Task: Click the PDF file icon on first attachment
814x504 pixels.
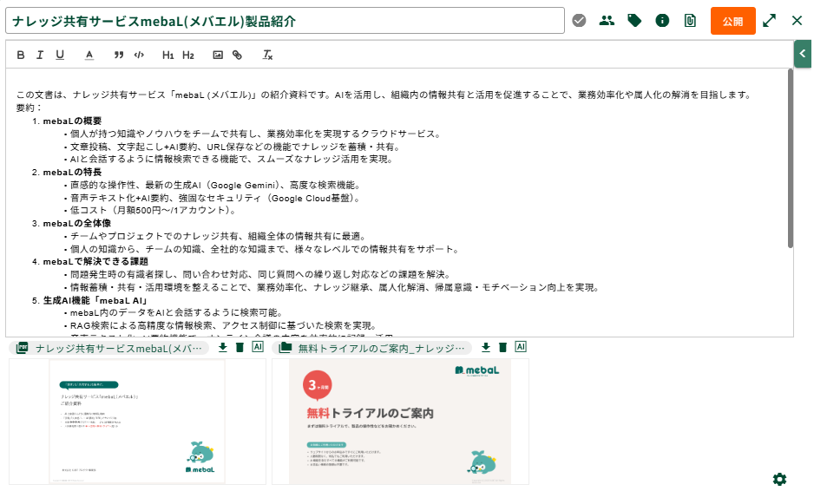Action: point(22,348)
